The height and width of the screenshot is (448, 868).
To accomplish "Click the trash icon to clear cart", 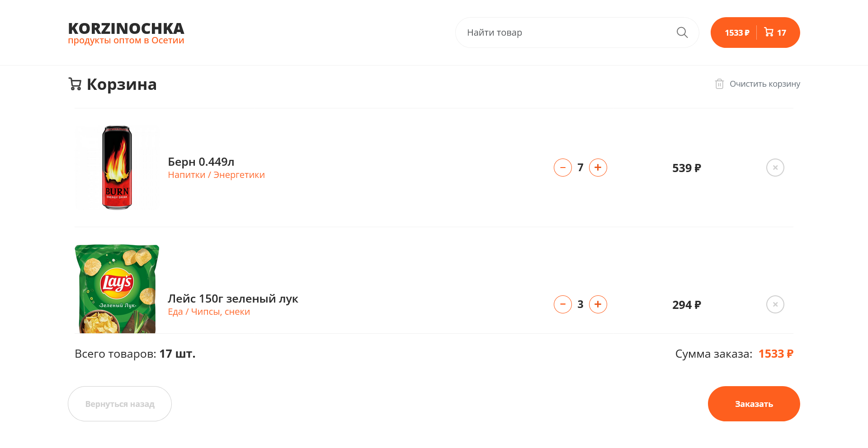I will [x=719, y=84].
